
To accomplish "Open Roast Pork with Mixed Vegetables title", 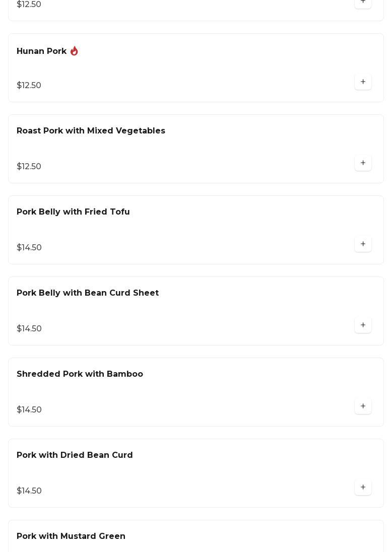I will coord(91,131).
